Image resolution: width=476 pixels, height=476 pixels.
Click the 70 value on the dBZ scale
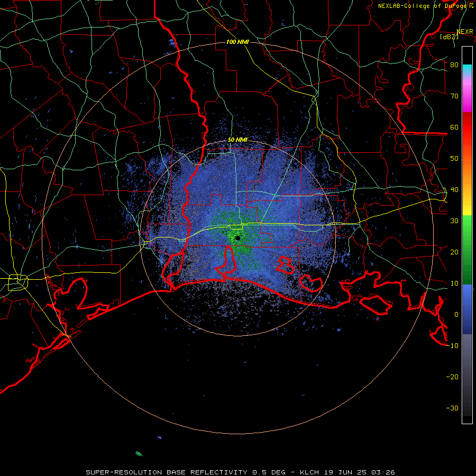(454, 96)
